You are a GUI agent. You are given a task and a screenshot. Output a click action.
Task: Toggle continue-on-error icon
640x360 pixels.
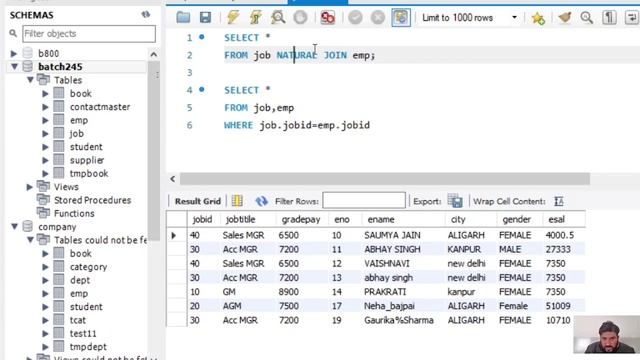[327, 18]
